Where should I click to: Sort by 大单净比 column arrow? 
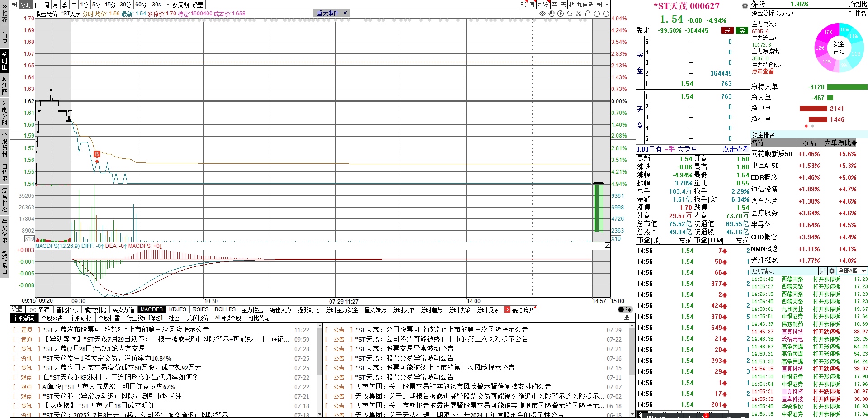pos(854,143)
